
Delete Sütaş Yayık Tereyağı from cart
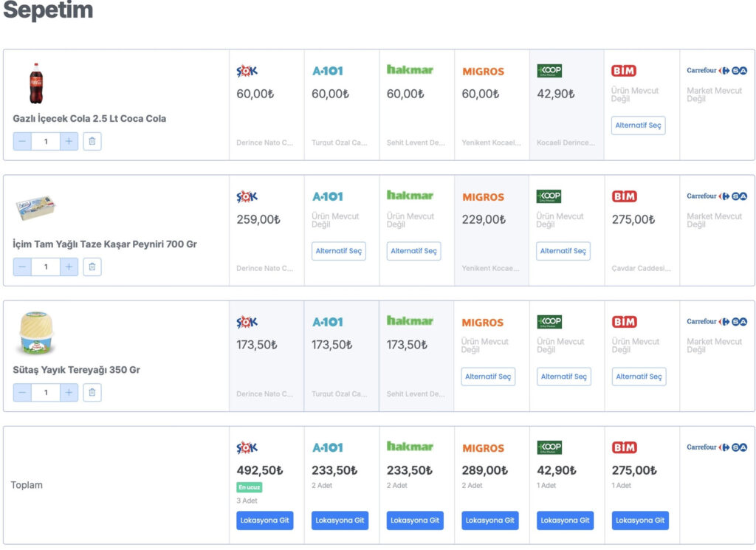click(x=92, y=392)
